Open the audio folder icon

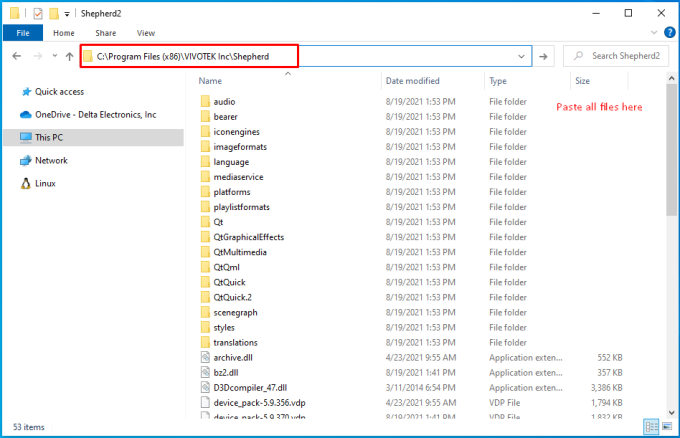tap(205, 101)
